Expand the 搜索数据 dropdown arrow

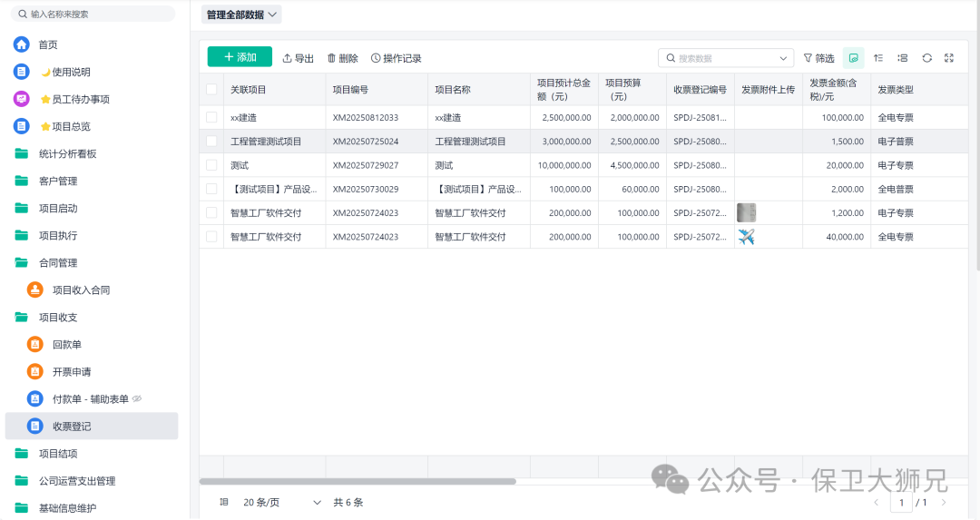783,58
